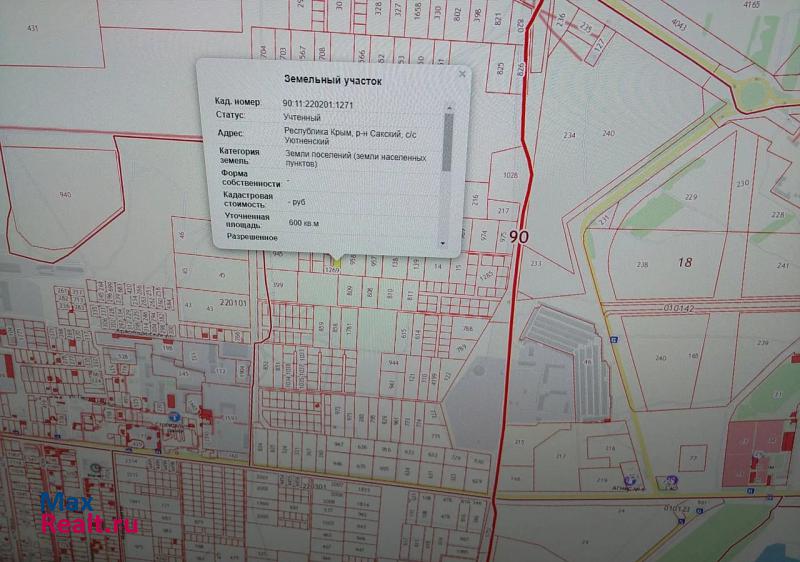This screenshot has height=562, width=800.
Task: Select land parcel 944 on map
Action: pyautogui.click(x=393, y=361)
